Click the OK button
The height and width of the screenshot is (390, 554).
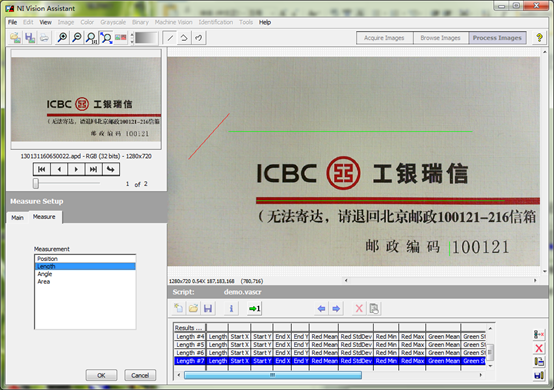click(x=101, y=375)
